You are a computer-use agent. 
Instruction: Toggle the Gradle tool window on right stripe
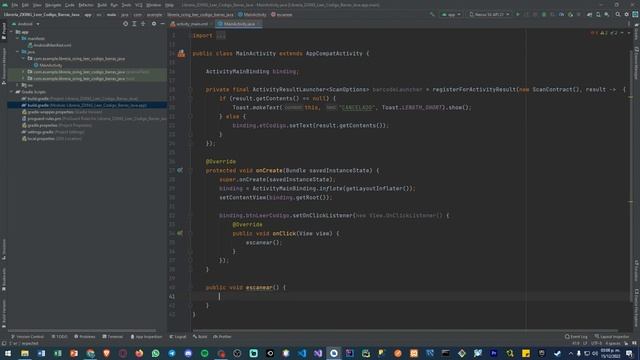pyautogui.click(x=636, y=31)
